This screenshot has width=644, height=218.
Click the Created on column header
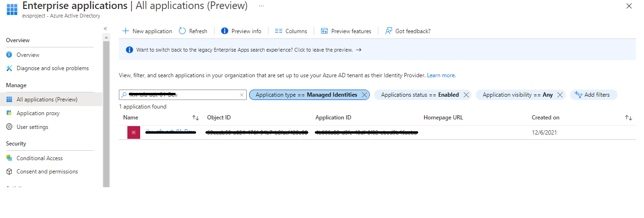coord(546,118)
